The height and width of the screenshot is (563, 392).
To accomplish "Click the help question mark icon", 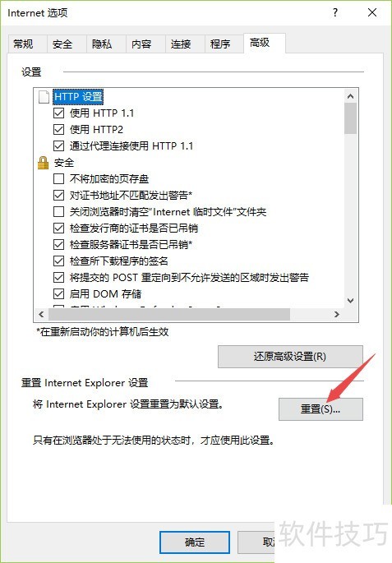I will pyautogui.click(x=335, y=13).
